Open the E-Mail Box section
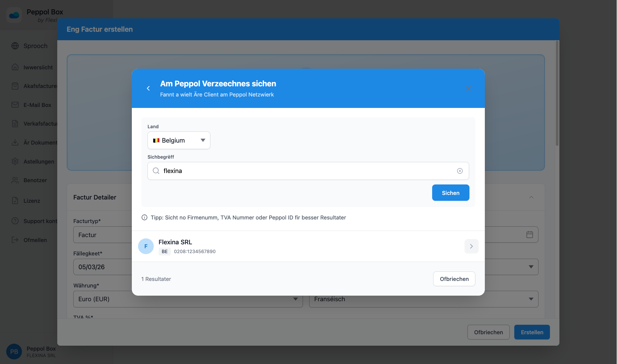 click(x=37, y=105)
